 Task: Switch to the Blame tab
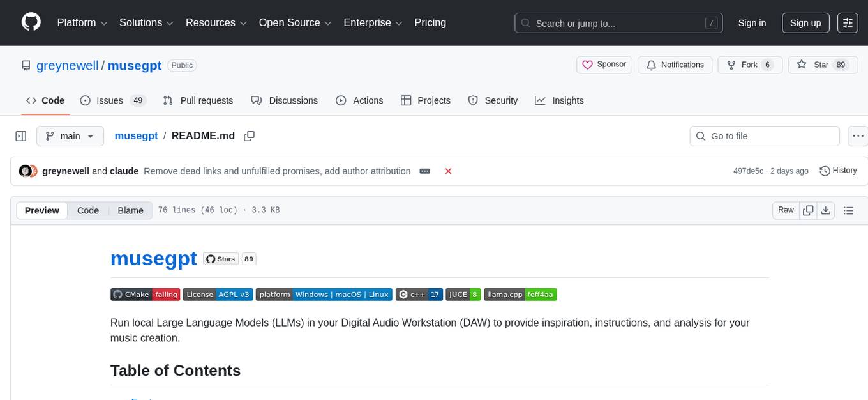(x=130, y=210)
